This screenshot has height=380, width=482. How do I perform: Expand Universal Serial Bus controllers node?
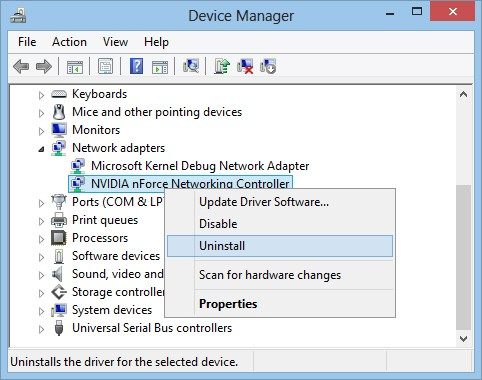(x=41, y=329)
